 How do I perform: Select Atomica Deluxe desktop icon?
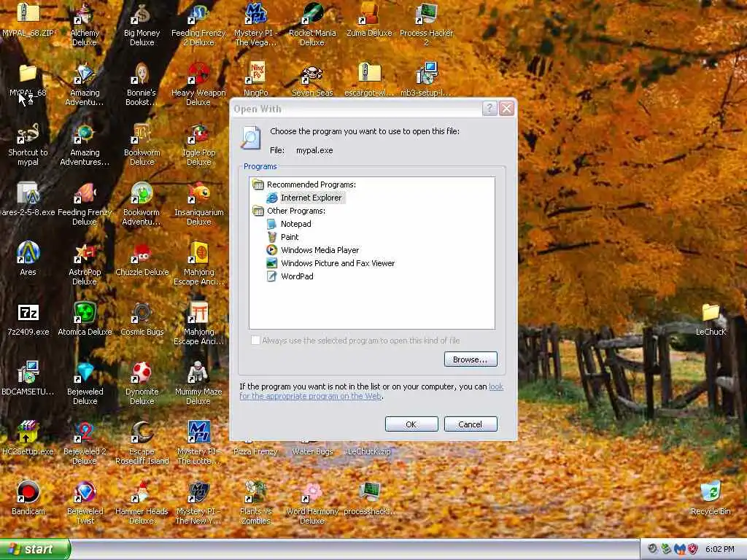pos(85,319)
